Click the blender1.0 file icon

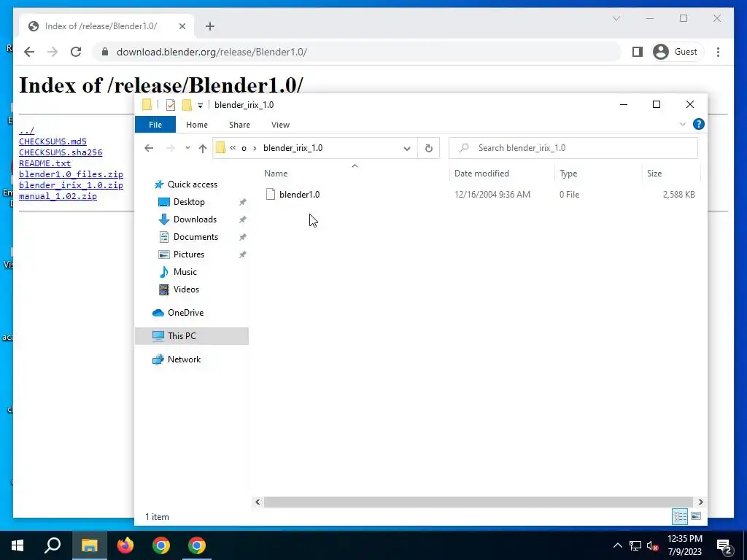pos(271,194)
